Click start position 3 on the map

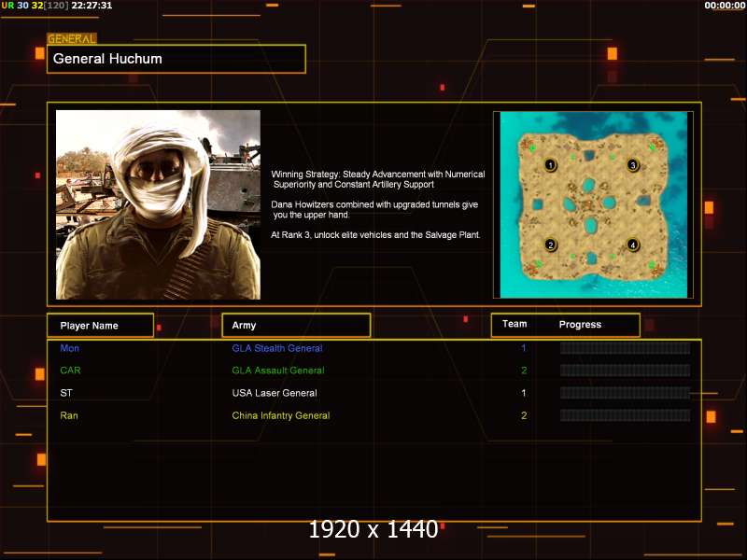pos(633,165)
